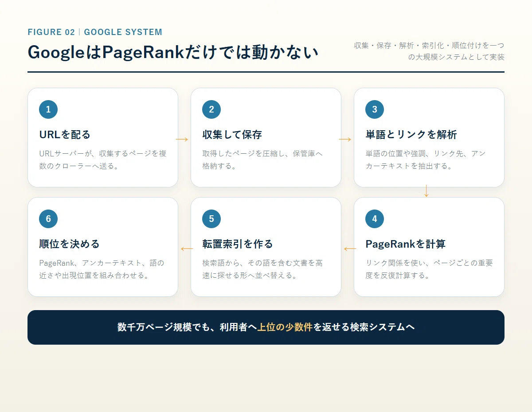The height and width of the screenshot is (412, 532).
Task: Click the number 2 circle badge
Action: [211, 109]
